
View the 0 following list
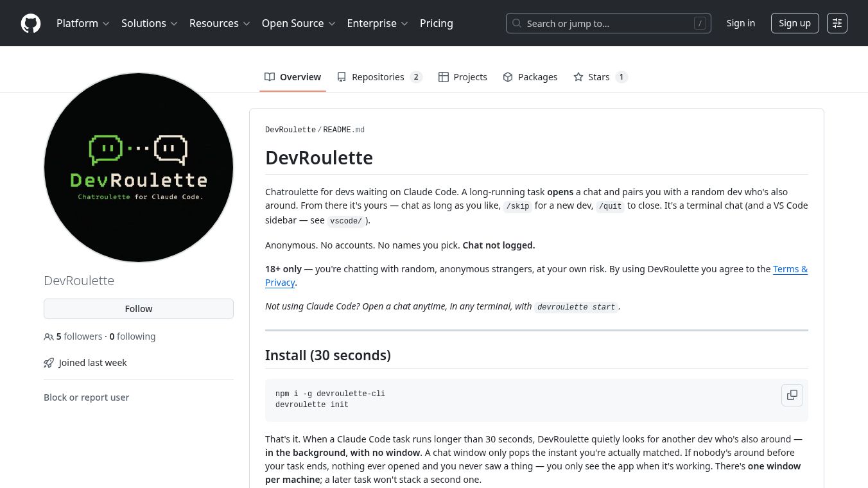tap(132, 336)
